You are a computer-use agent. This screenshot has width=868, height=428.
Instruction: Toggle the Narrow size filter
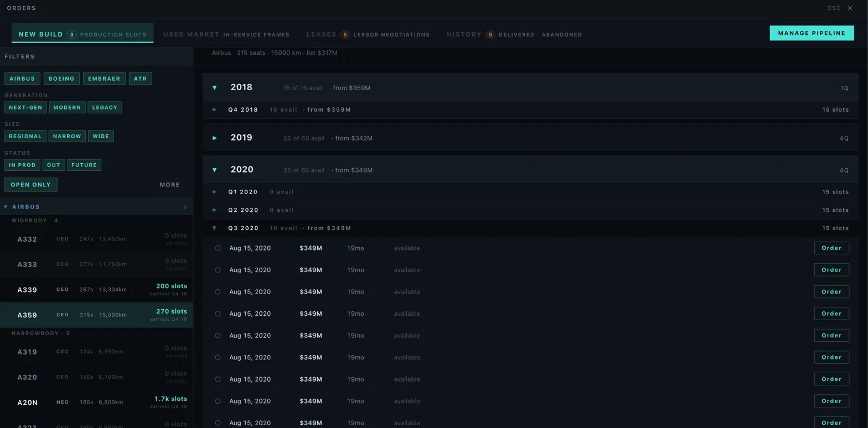pos(67,136)
